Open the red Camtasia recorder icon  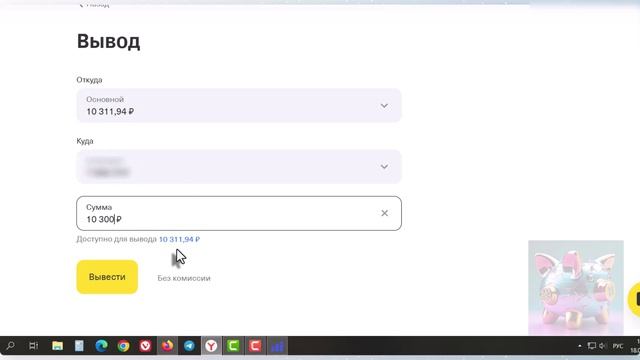[x=255, y=346]
